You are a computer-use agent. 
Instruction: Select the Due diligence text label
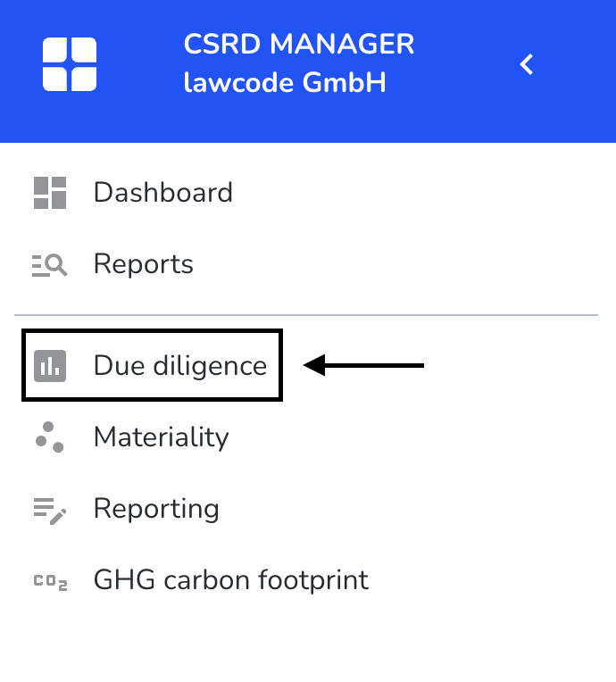pos(180,365)
